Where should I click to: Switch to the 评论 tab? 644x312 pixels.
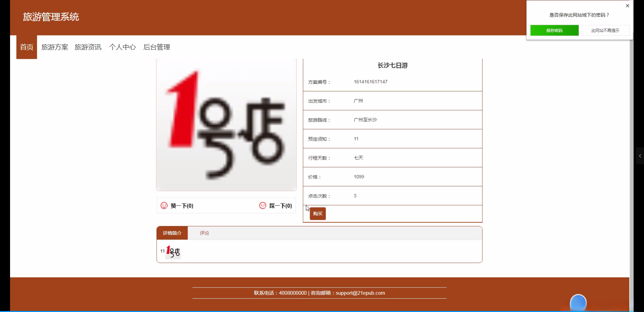pyautogui.click(x=204, y=233)
